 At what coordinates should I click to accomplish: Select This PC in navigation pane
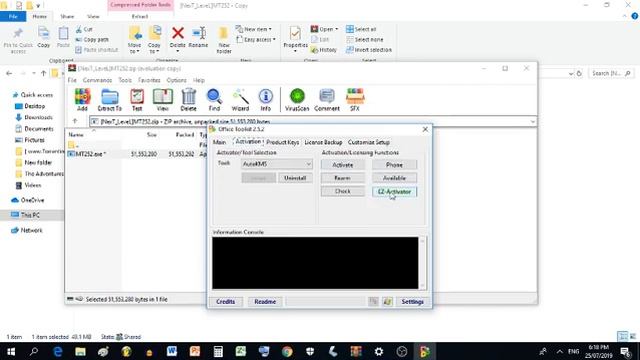pos(30,215)
